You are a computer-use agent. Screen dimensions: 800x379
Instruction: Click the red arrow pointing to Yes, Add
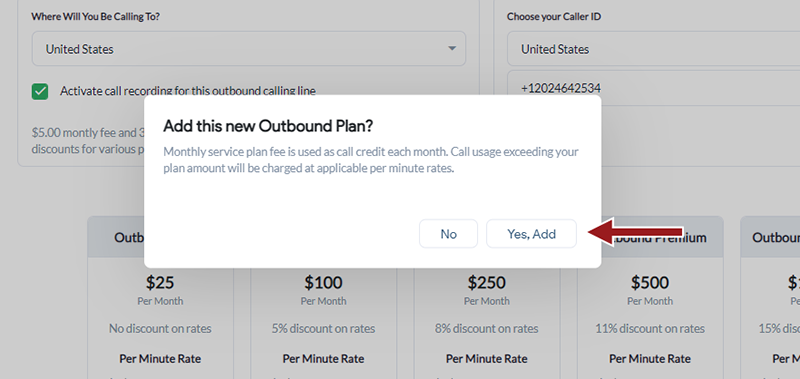(635, 232)
